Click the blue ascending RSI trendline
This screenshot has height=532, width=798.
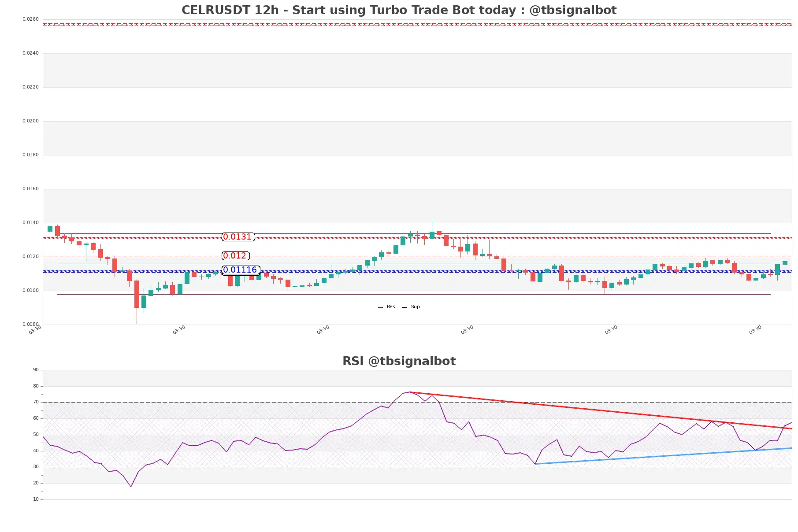click(663, 456)
